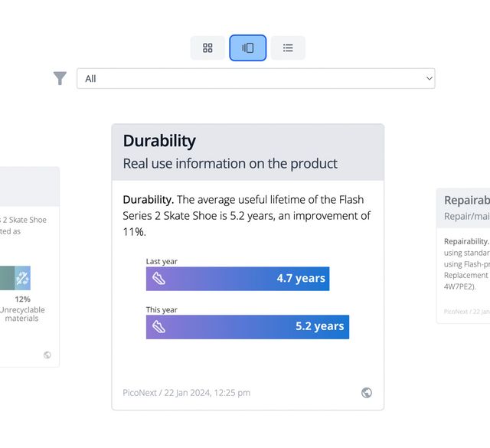This screenshot has height=448, width=490.
Task: Click the 5.2 years bar
Action: pos(247,326)
